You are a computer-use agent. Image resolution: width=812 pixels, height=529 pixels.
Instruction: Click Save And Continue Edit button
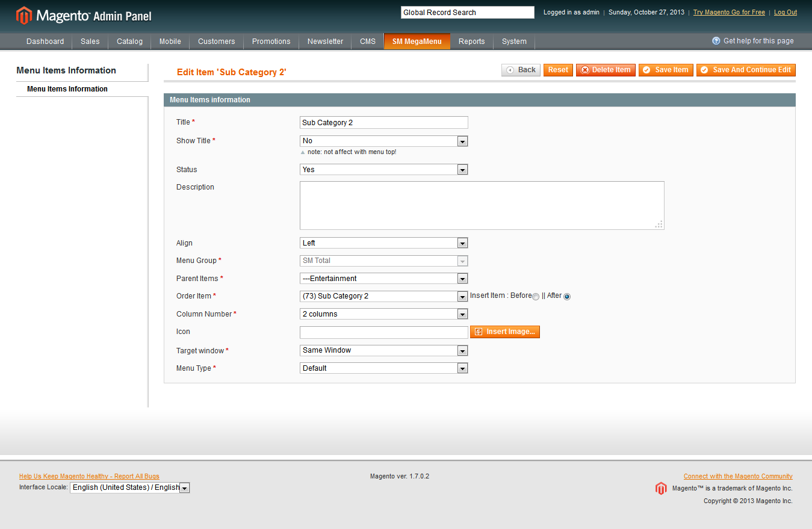point(746,70)
